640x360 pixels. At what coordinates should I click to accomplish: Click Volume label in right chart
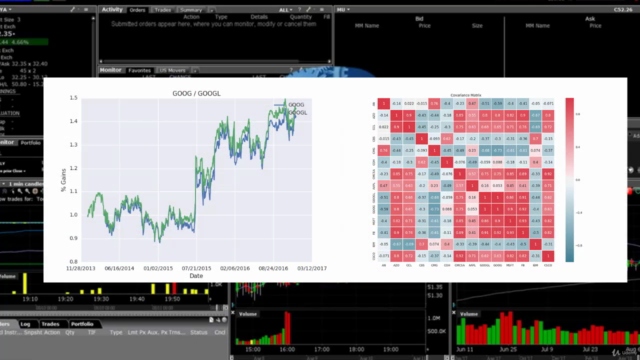469,314
